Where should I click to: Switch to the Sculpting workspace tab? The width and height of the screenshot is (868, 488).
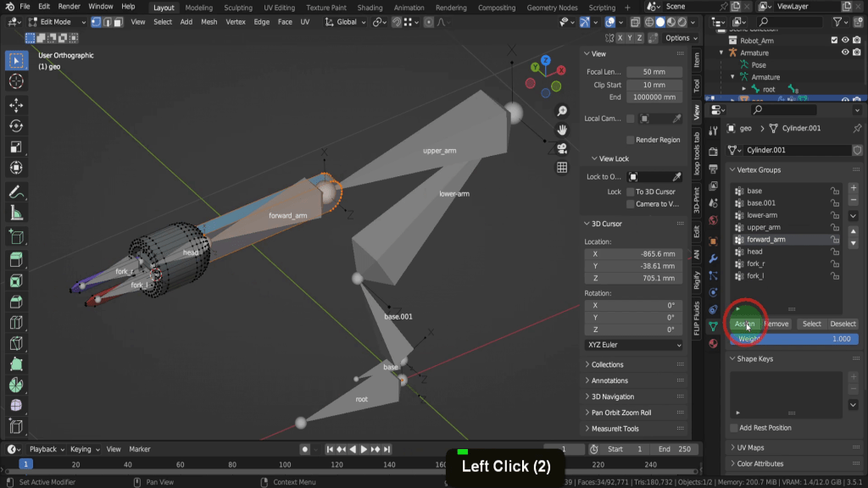237,8
